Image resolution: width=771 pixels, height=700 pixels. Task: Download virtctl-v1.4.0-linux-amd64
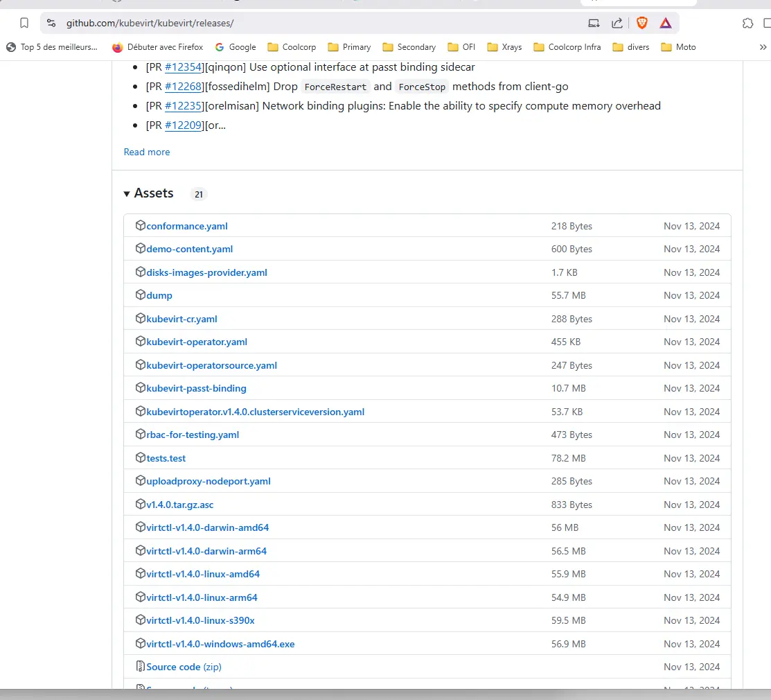coord(203,574)
